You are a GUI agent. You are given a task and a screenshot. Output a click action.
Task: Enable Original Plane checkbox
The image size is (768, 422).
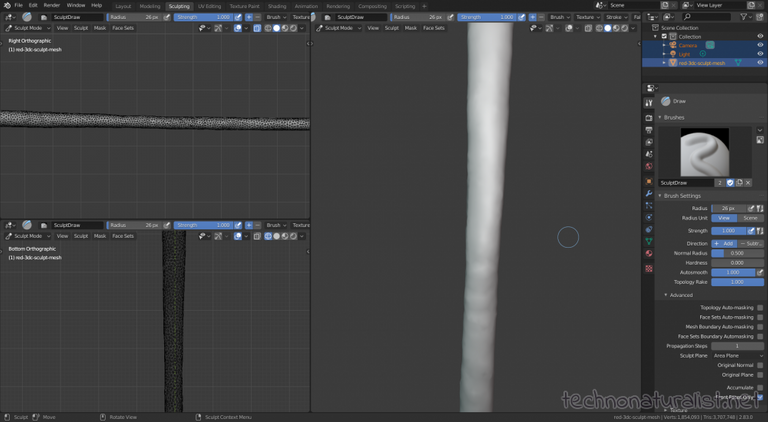(x=760, y=375)
